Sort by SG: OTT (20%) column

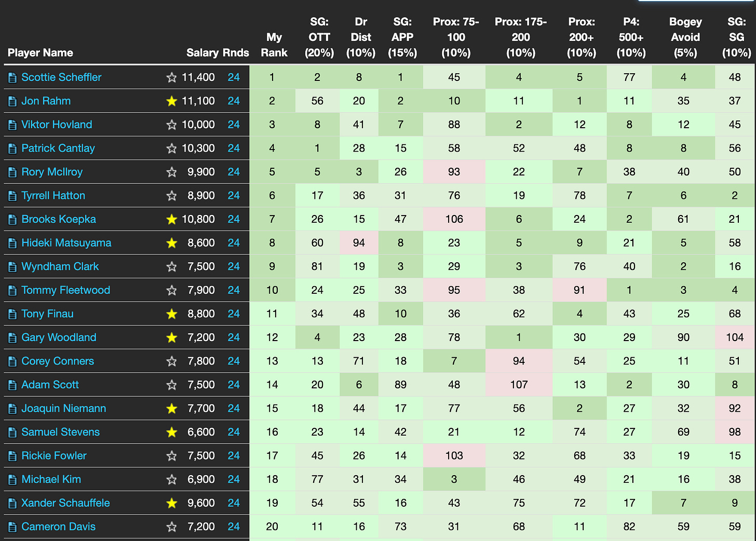(x=319, y=37)
